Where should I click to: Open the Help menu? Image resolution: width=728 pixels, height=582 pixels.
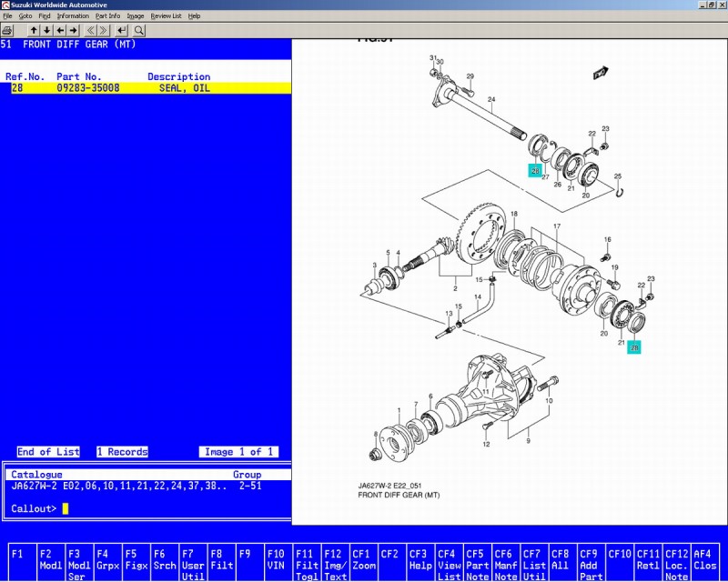click(x=194, y=15)
